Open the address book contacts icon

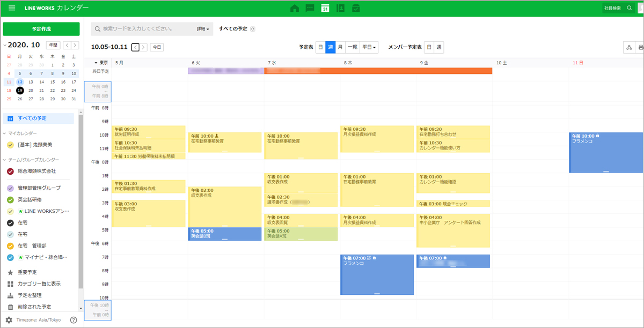coord(340,8)
